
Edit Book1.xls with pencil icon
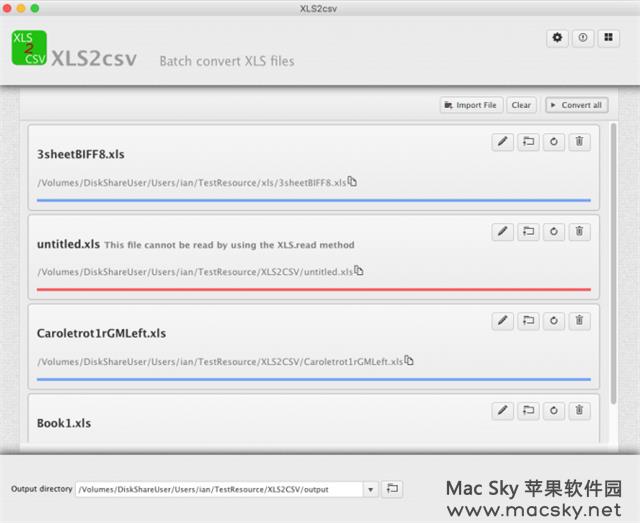tap(502, 411)
